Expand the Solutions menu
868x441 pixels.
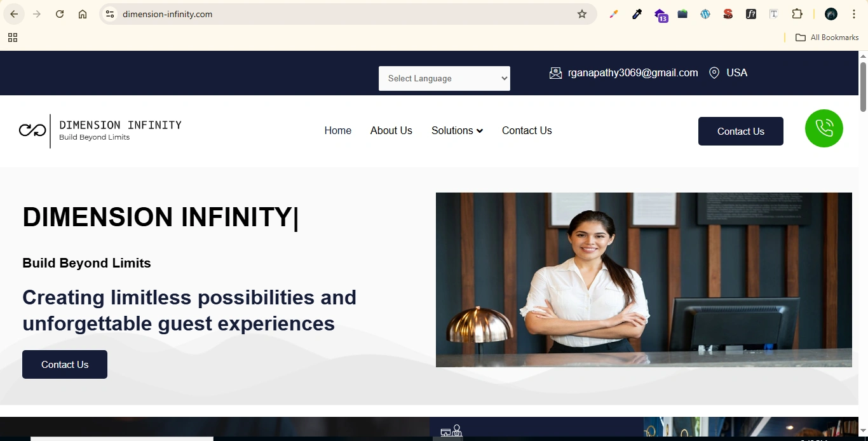457,131
